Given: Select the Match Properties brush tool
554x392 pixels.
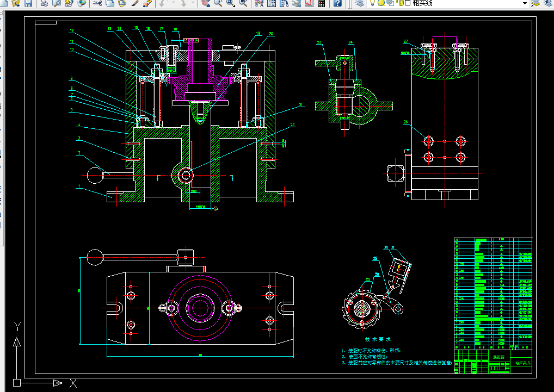Looking at the screenshot, I should coord(135,3).
